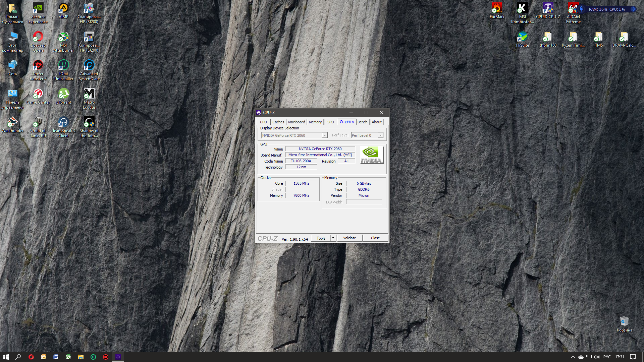Image resolution: width=644 pixels, height=362 pixels.
Task: Click the Validate button
Action: [350, 238]
